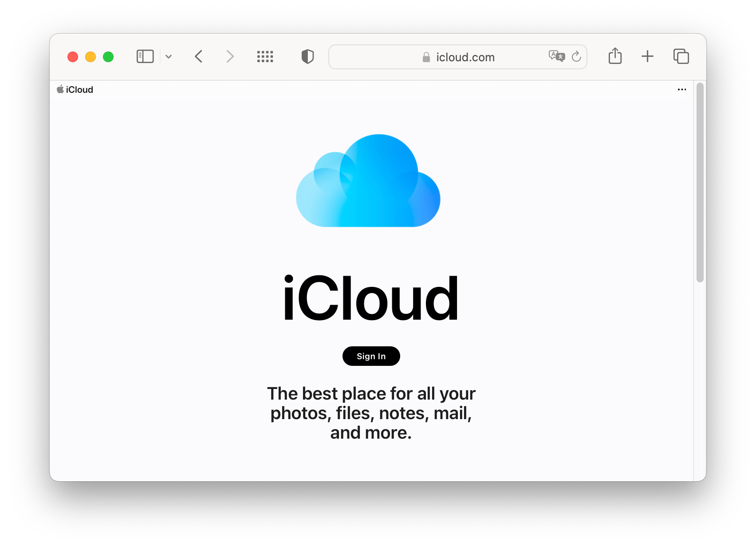Viewport: 756px width, 547px height.
Task: Close the Safari window with the red button
Action: tap(73, 57)
